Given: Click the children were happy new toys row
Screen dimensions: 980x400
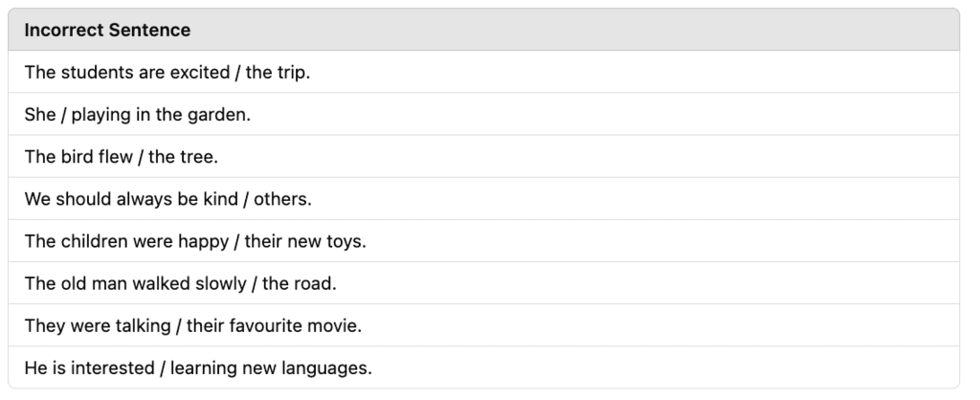Looking at the screenshot, I should click(x=483, y=240).
